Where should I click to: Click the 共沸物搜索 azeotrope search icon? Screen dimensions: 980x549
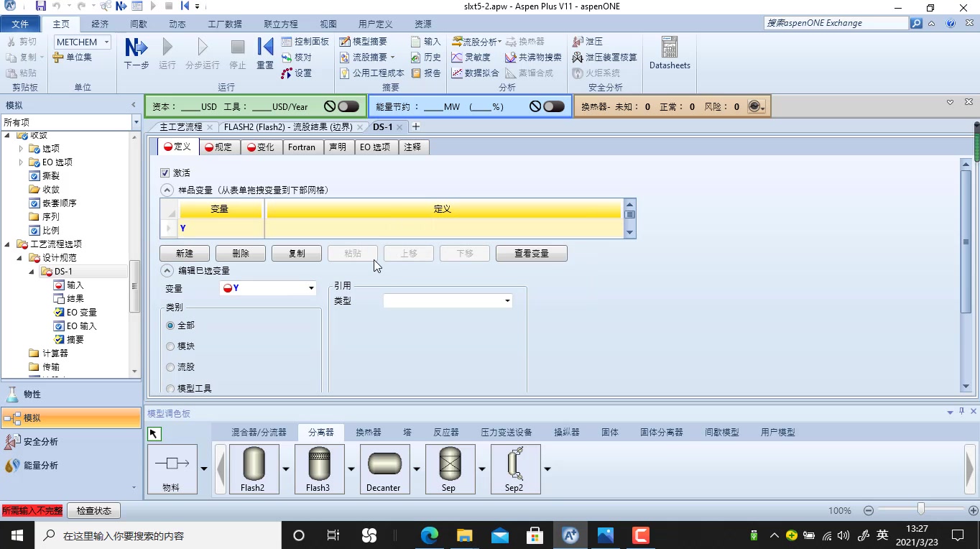pos(532,57)
